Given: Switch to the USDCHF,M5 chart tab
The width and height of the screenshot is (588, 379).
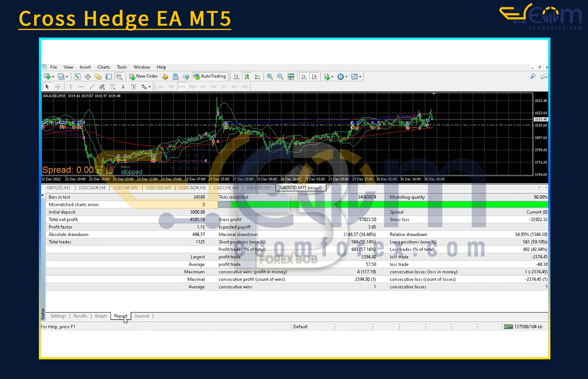Looking at the screenshot, I should 125,188.
